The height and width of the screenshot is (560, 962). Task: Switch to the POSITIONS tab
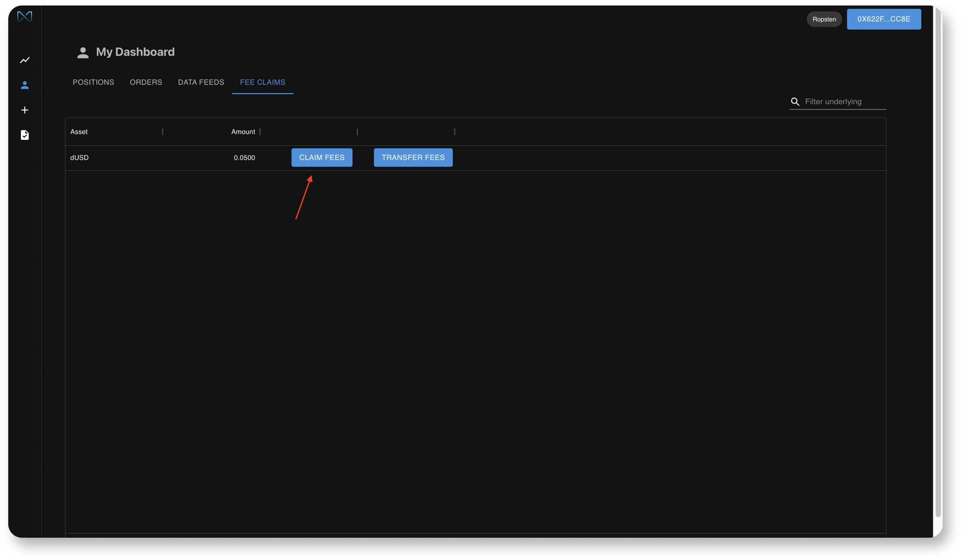(x=93, y=82)
